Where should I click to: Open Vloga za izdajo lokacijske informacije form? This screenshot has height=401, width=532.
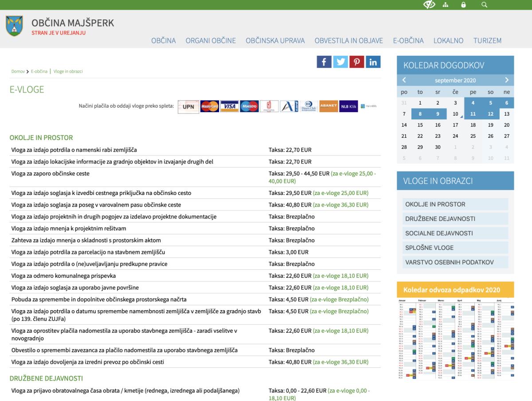click(112, 162)
